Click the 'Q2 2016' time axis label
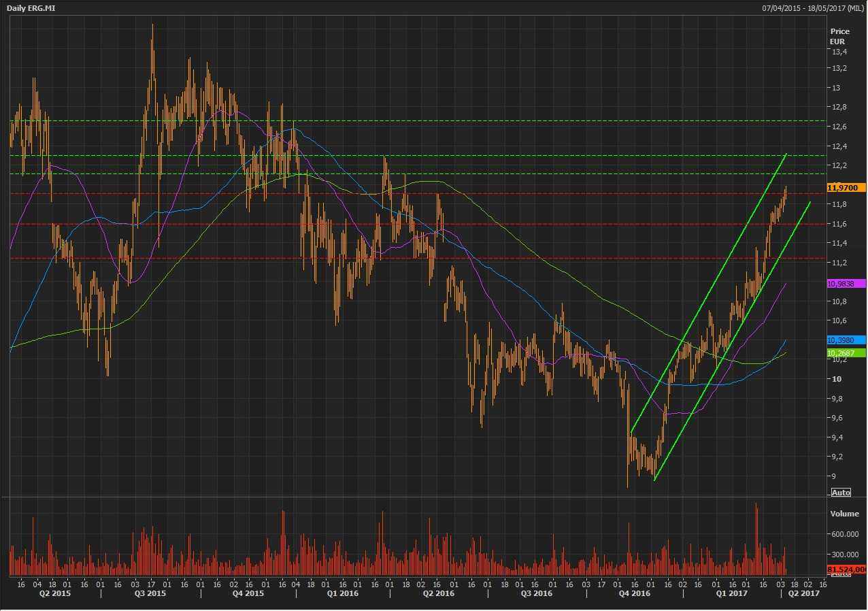 (x=439, y=593)
